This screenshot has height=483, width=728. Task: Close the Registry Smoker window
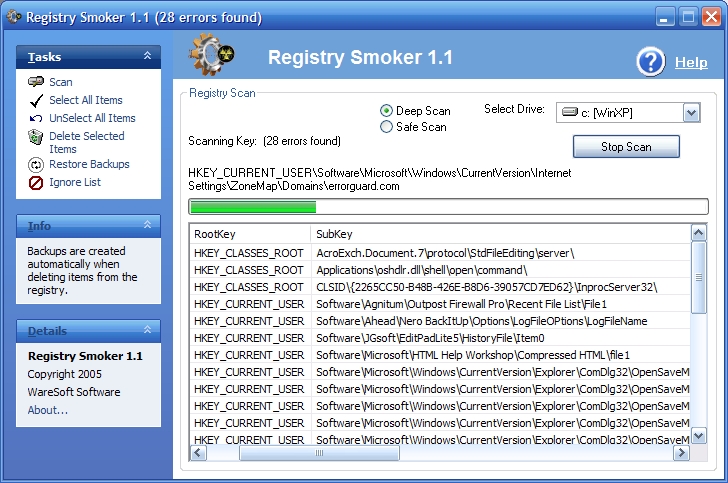(712, 17)
